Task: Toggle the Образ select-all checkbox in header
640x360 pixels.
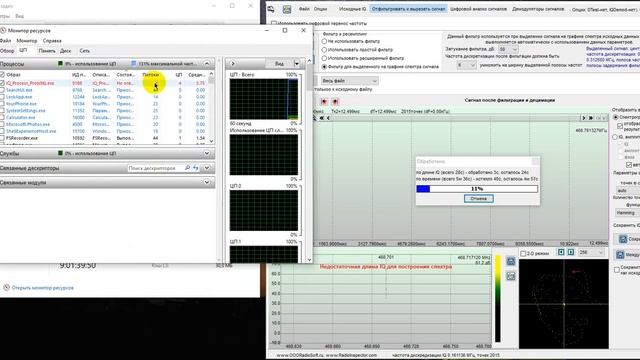Action: (x=2, y=75)
